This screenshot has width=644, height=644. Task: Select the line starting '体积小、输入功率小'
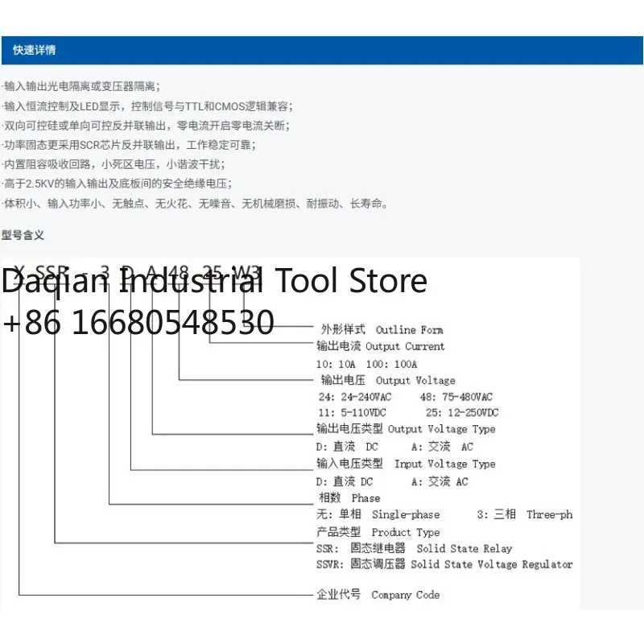pyautogui.click(x=195, y=204)
